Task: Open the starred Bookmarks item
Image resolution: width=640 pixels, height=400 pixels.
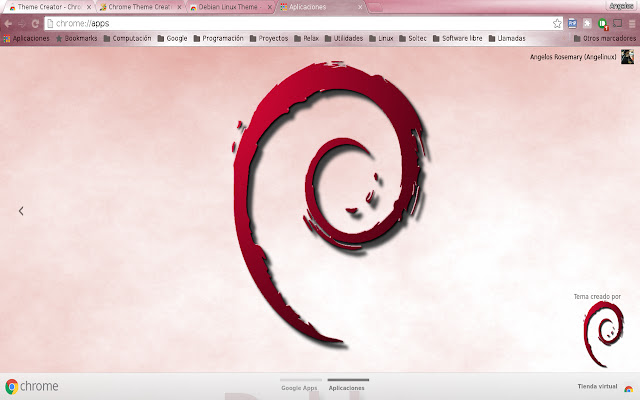Action: coord(77,38)
